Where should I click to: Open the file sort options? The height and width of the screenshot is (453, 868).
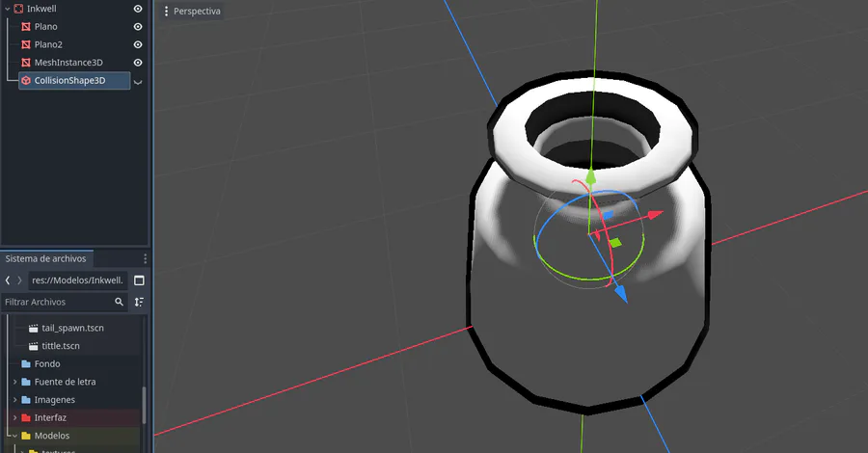pyautogui.click(x=140, y=302)
